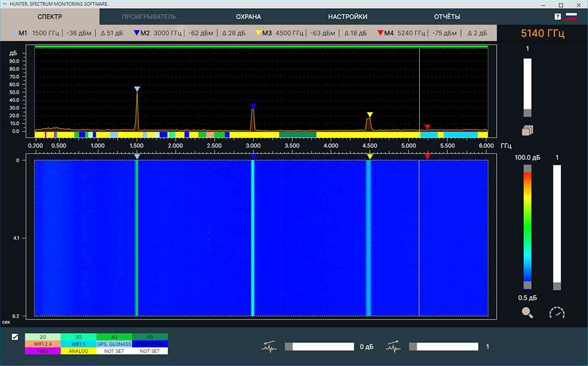This screenshot has height=366, width=588.
Task: Click the magnifying glass zoom icon
Action: pos(527,313)
